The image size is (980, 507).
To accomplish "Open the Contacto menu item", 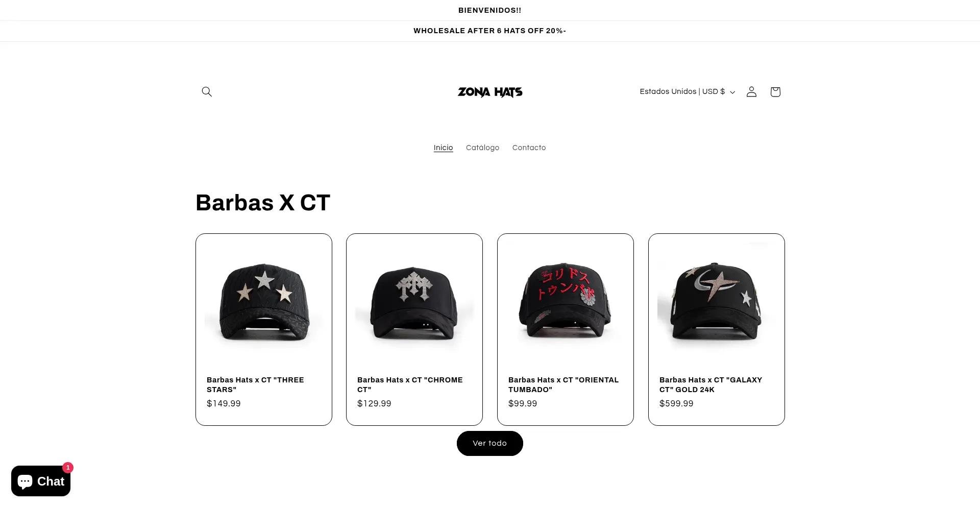I will pyautogui.click(x=529, y=148).
